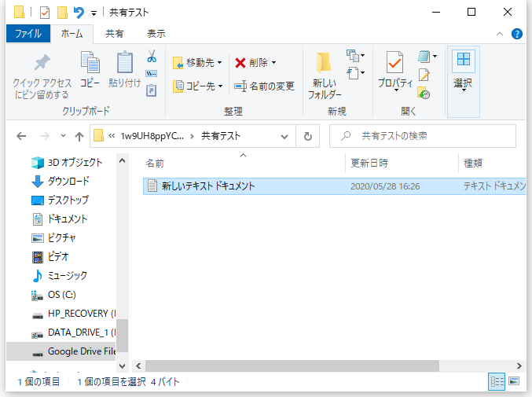Screen dimensions: 532x397
Task: Go up one folder level arrow
Action: (x=79, y=137)
